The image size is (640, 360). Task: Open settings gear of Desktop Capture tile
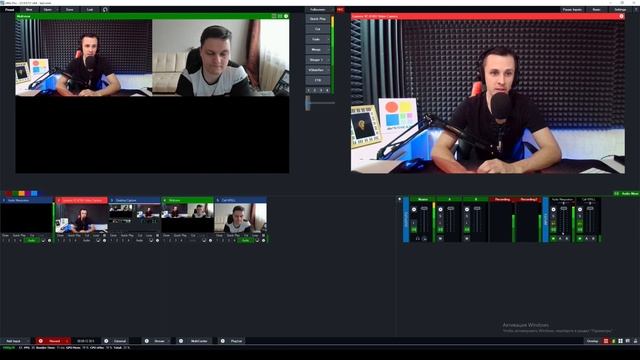(x=158, y=240)
